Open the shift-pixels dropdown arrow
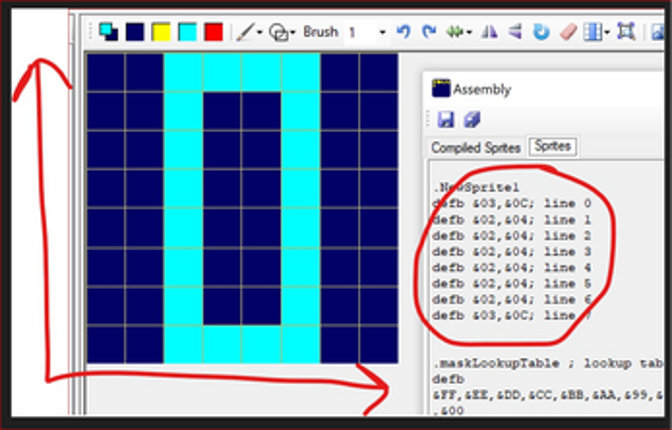 tap(470, 33)
